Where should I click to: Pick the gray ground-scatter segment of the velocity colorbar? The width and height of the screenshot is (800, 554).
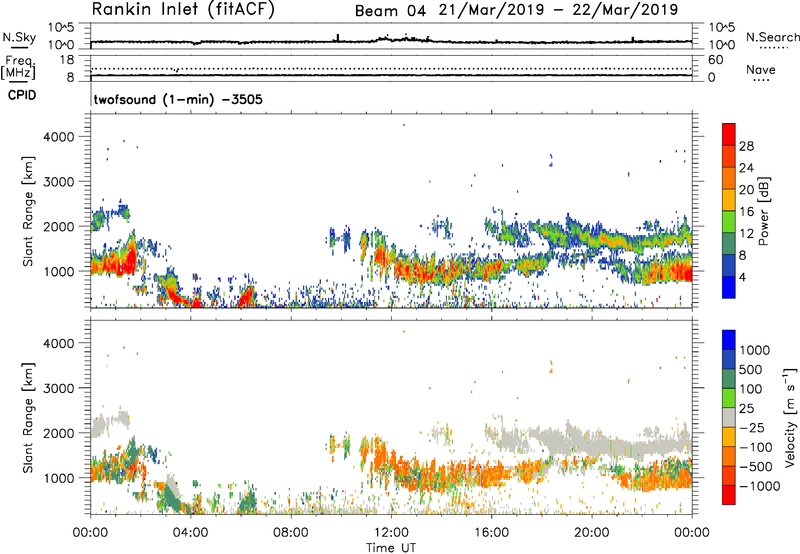pyautogui.click(x=729, y=417)
